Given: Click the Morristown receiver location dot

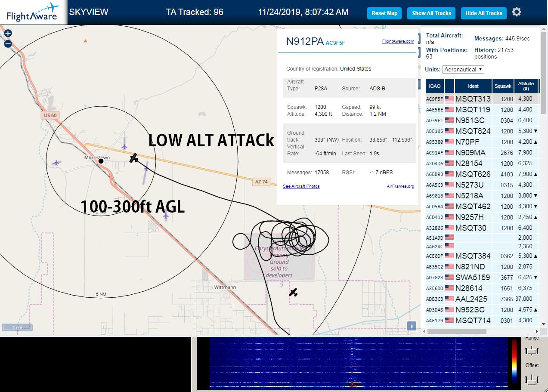Looking at the screenshot, I should pos(101,161).
